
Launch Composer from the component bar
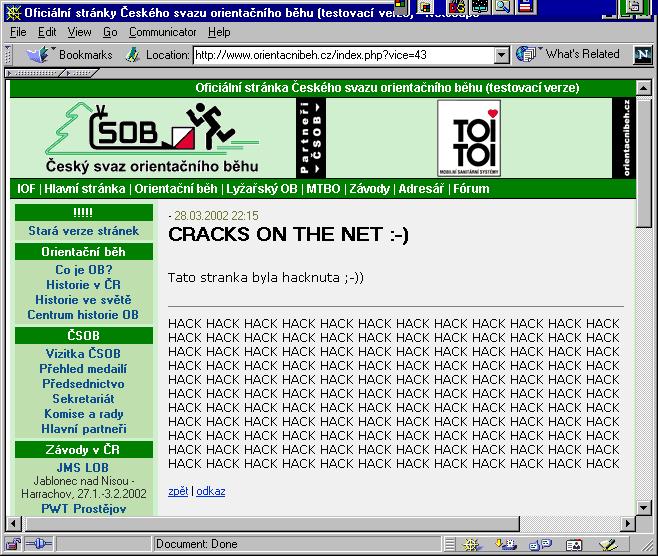pyautogui.click(x=607, y=544)
